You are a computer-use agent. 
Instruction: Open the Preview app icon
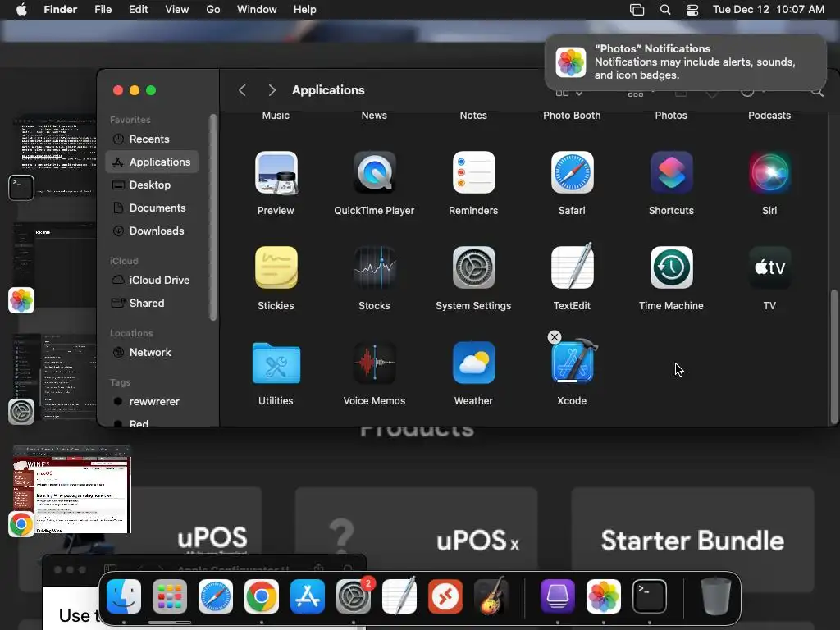point(276,173)
